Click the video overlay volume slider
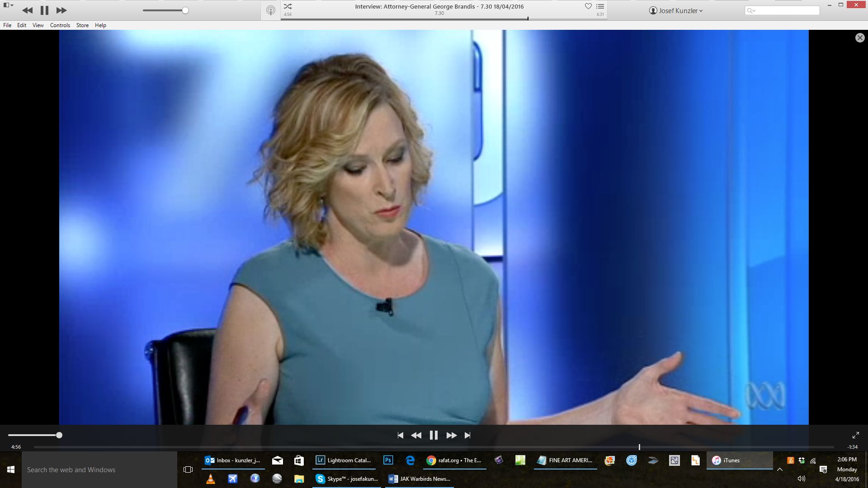Screen dimensions: 868x488 (x=34, y=435)
